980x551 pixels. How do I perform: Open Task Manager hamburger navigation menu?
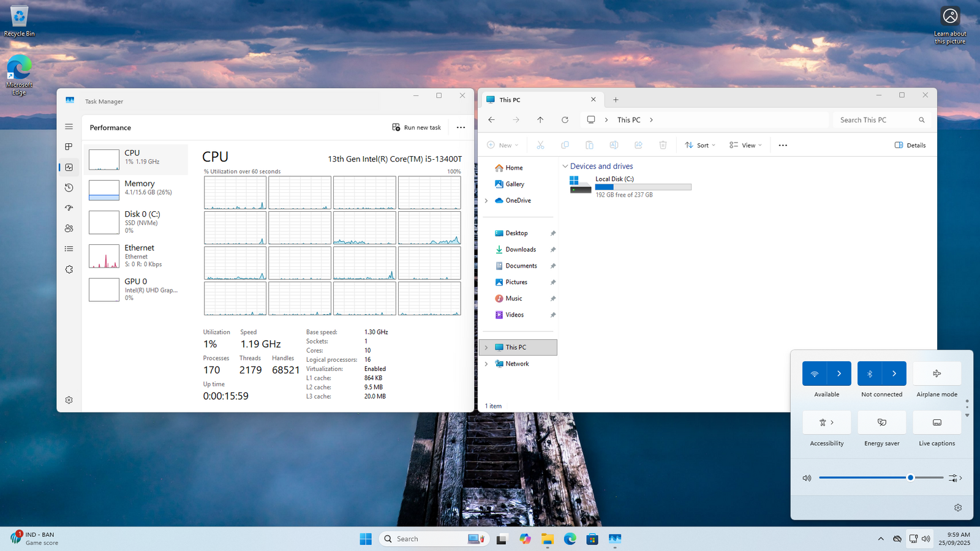click(x=69, y=127)
